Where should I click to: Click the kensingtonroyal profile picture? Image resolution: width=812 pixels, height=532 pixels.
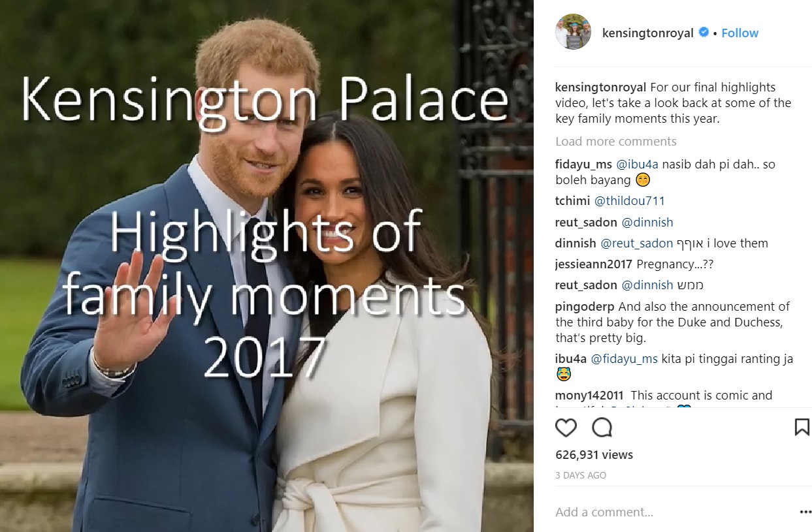point(573,33)
